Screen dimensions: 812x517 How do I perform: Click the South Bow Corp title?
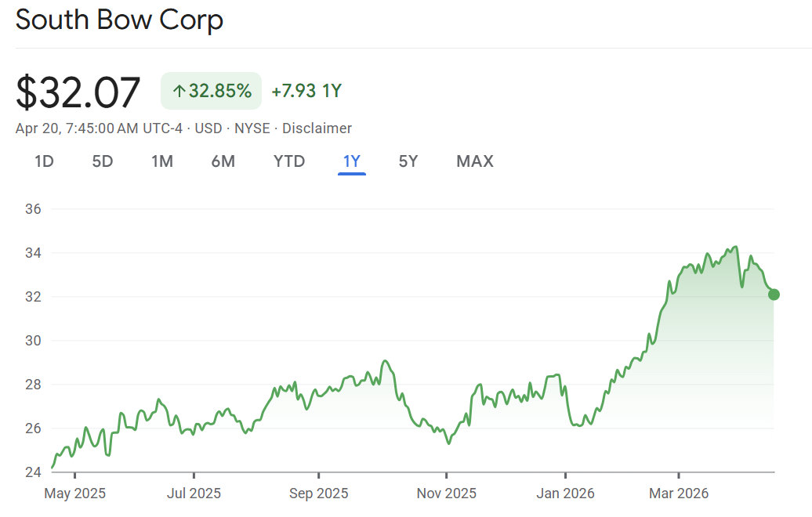(119, 20)
